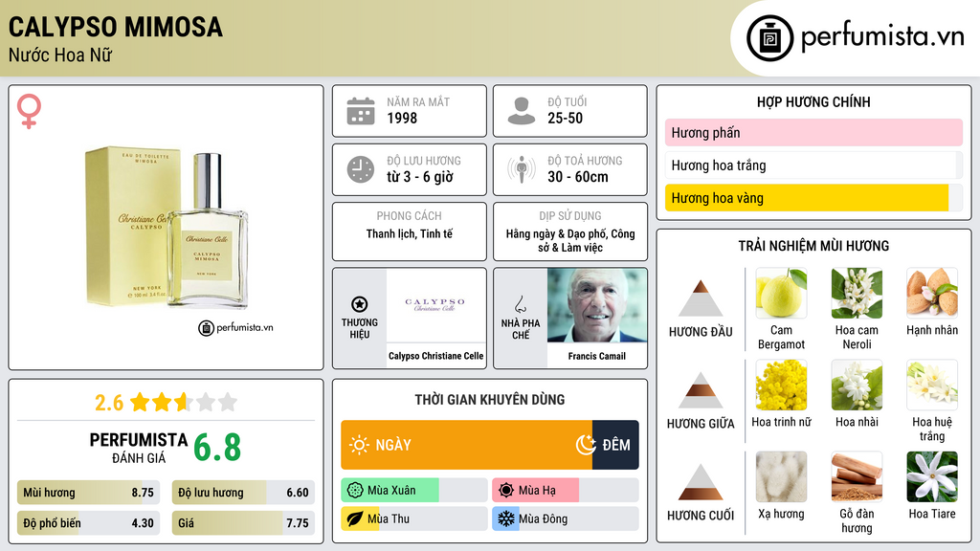Viewport: 980px width, 551px height.
Task: Click the Độ phổ biến 4.30 score bar
Action: click(88, 523)
